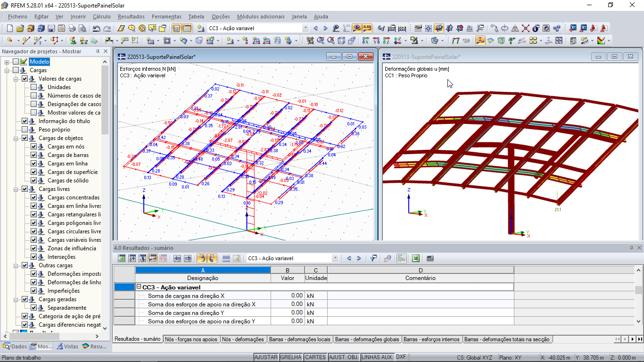The width and height of the screenshot is (644, 362).
Task: Open the Ficheiro menu
Action: pyautogui.click(x=17, y=16)
